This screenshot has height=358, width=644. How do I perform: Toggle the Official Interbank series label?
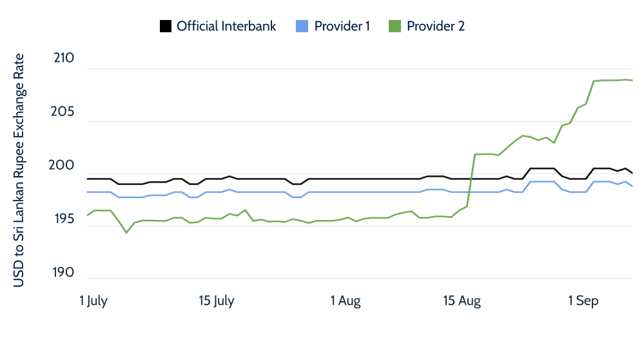226,26
